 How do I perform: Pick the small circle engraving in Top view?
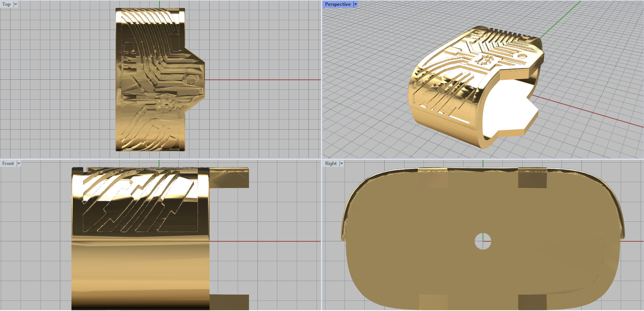[x=190, y=80]
